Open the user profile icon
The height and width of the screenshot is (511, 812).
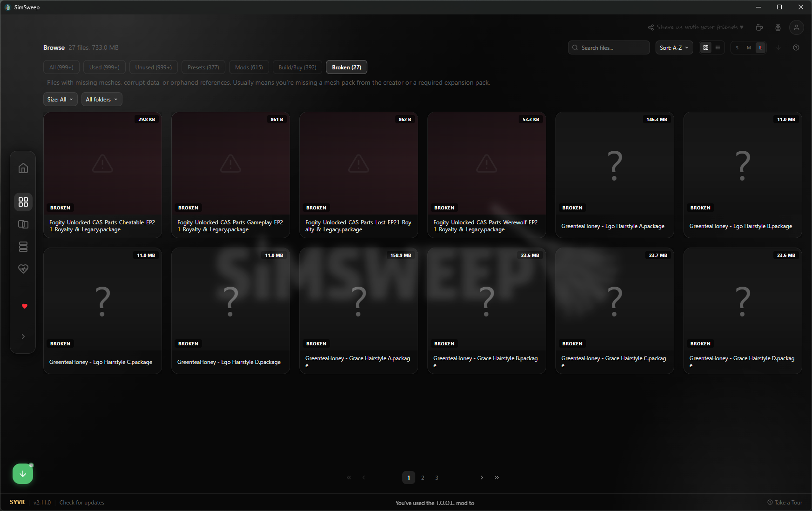[x=797, y=27]
